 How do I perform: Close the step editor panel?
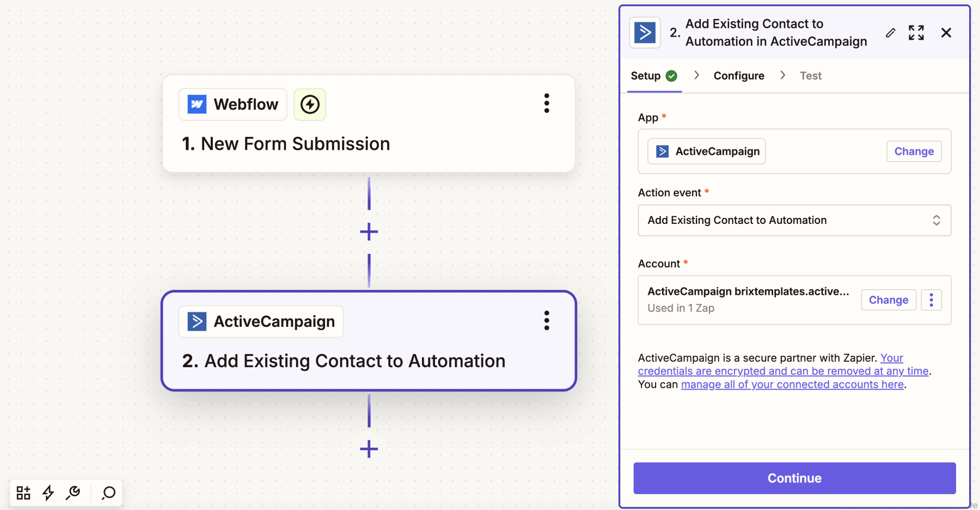coord(946,33)
